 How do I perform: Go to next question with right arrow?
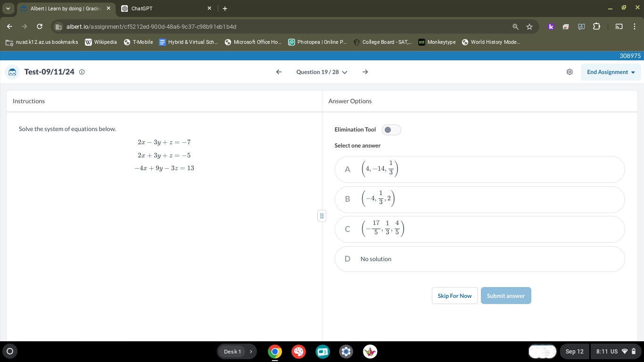pos(365,72)
